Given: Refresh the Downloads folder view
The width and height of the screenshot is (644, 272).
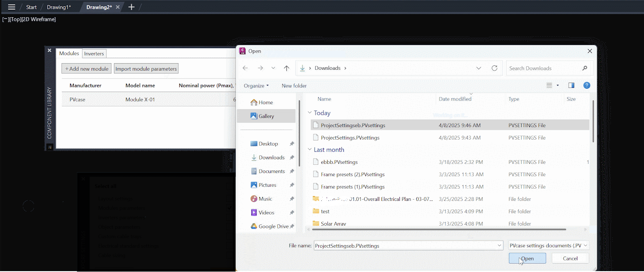Looking at the screenshot, I should (494, 68).
